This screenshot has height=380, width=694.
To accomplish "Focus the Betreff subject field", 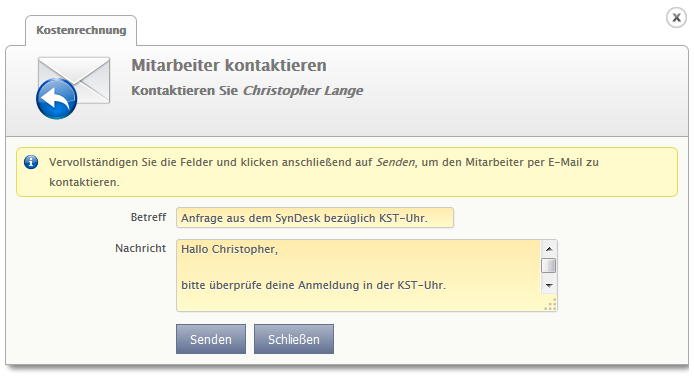I will click(x=315, y=218).
